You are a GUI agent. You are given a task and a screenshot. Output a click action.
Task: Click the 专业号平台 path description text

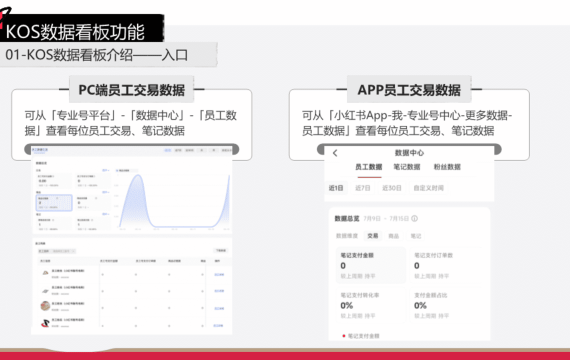pos(131,123)
